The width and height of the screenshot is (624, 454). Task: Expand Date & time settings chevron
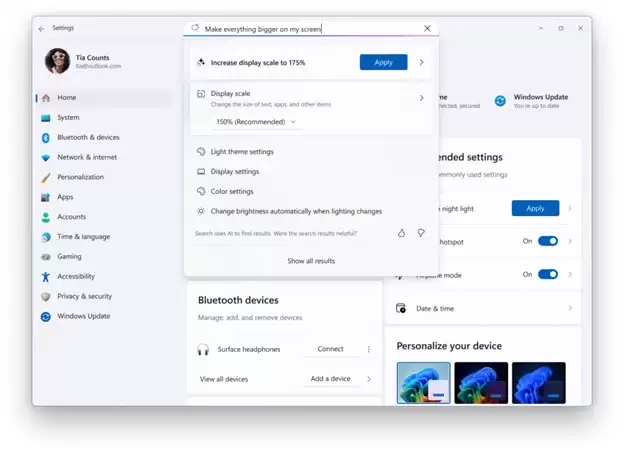[x=570, y=308]
